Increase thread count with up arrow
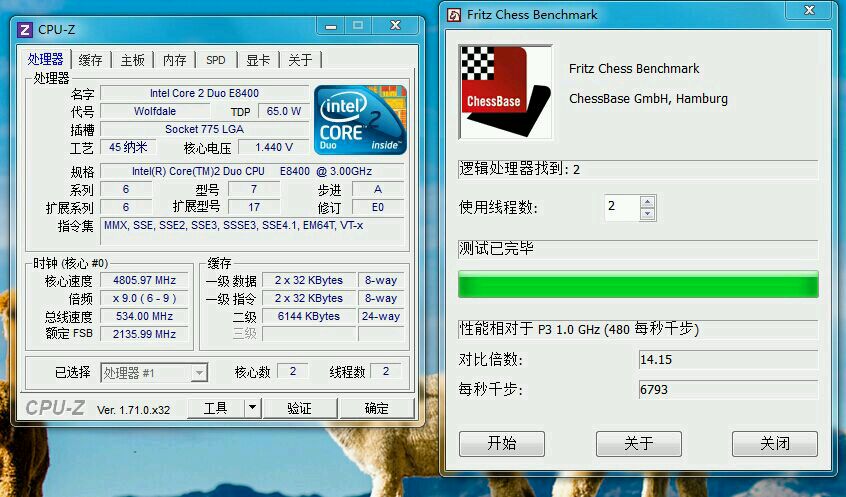The height and width of the screenshot is (497, 846). click(647, 201)
